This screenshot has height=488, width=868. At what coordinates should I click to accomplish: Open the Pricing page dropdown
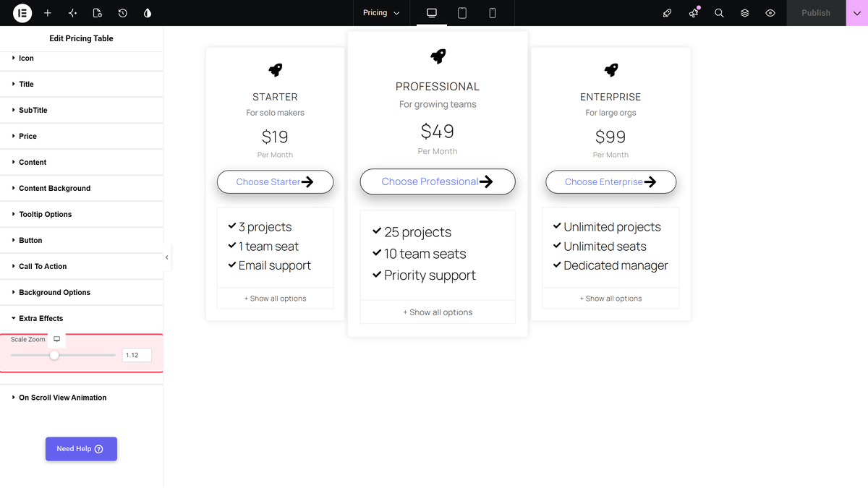pyautogui.click(x=381, y=13)
